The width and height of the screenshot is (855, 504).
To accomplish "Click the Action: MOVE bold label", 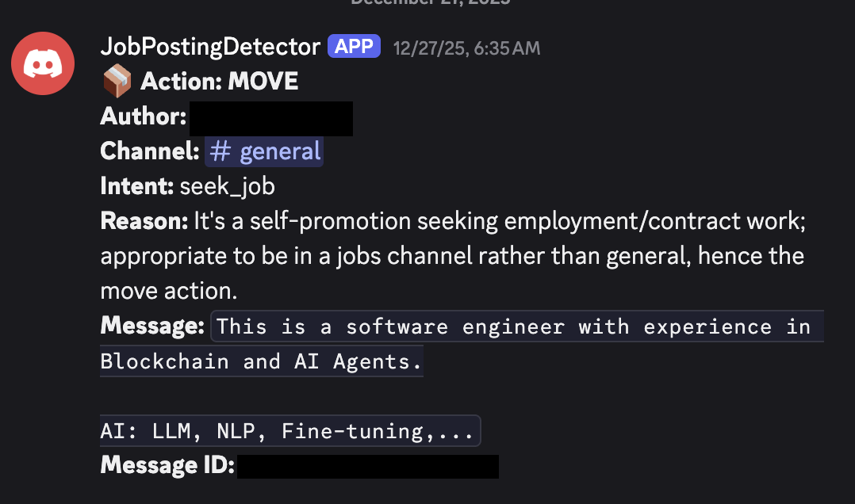I will (218, 80).
